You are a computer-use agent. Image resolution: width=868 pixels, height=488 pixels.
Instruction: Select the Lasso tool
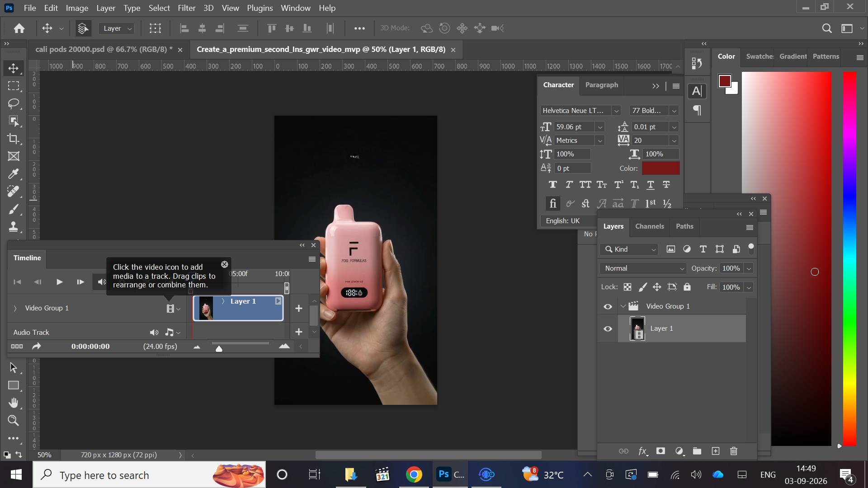coord(14,103)
